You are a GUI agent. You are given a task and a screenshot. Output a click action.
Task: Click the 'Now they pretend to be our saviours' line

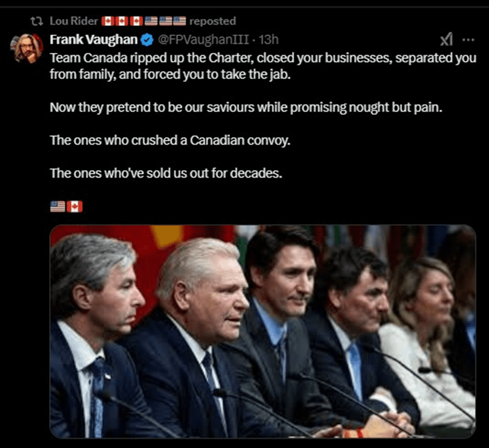point(246,107)
